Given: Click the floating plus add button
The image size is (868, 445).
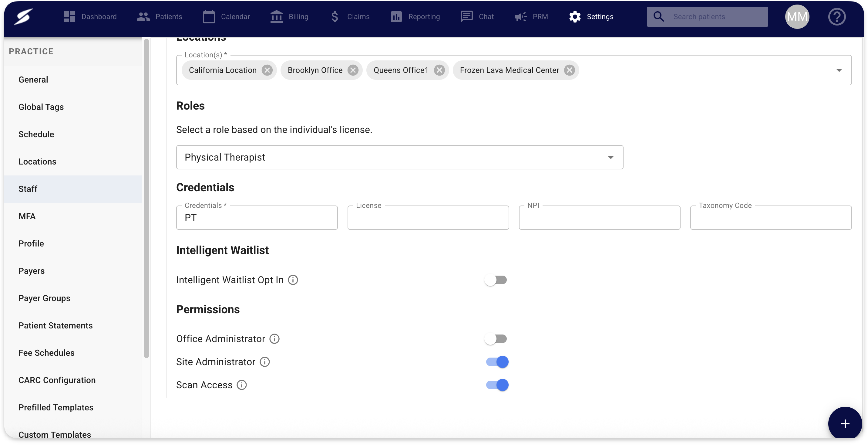Looking at the screenshot, I should click(844, 423).
